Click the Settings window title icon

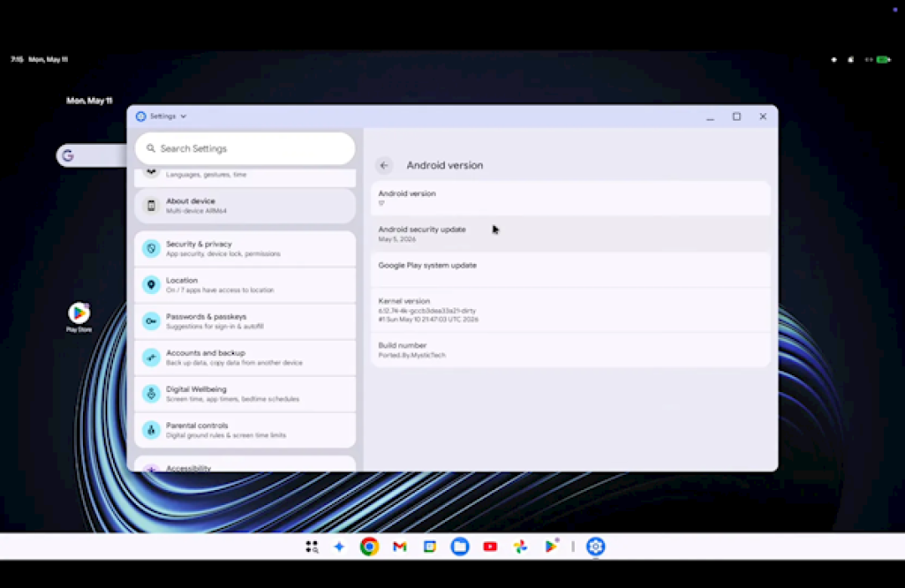(x=141, y=116)
